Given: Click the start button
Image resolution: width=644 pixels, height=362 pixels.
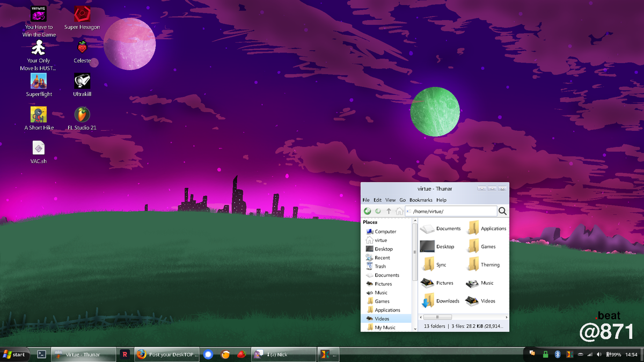Looking at the screenshot, I should 14,354.
